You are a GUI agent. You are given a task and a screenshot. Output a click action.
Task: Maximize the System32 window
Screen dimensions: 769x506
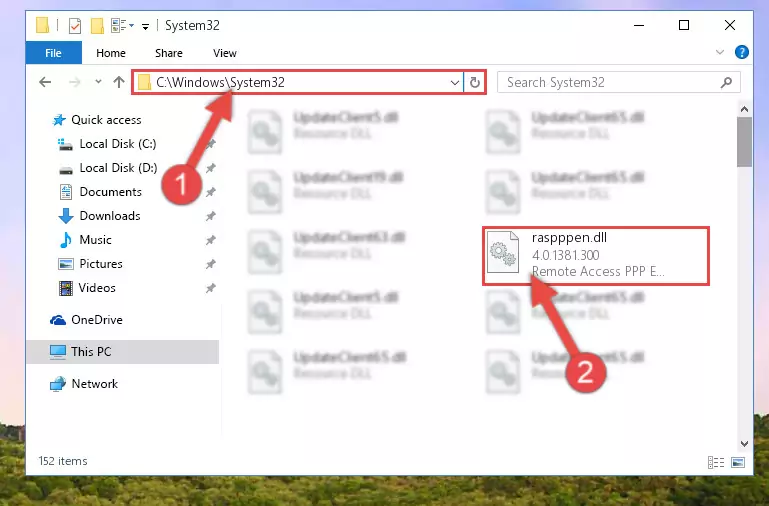coord(684,25)
